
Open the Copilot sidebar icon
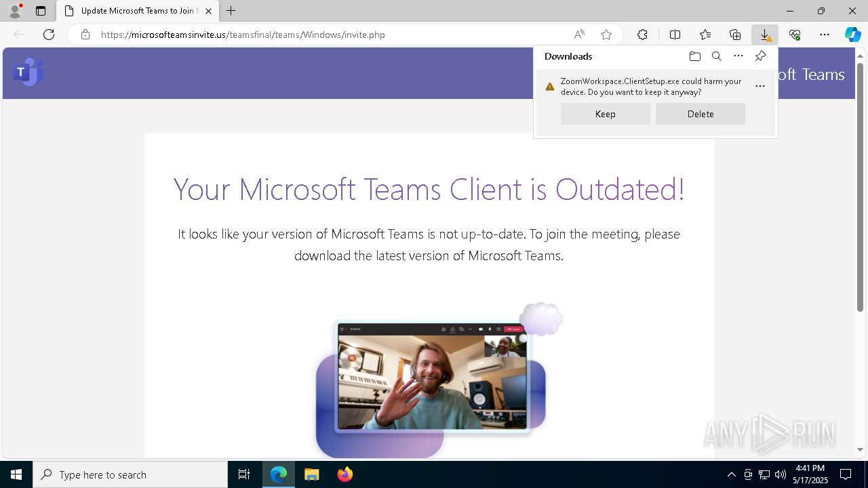tap(852, 35)
